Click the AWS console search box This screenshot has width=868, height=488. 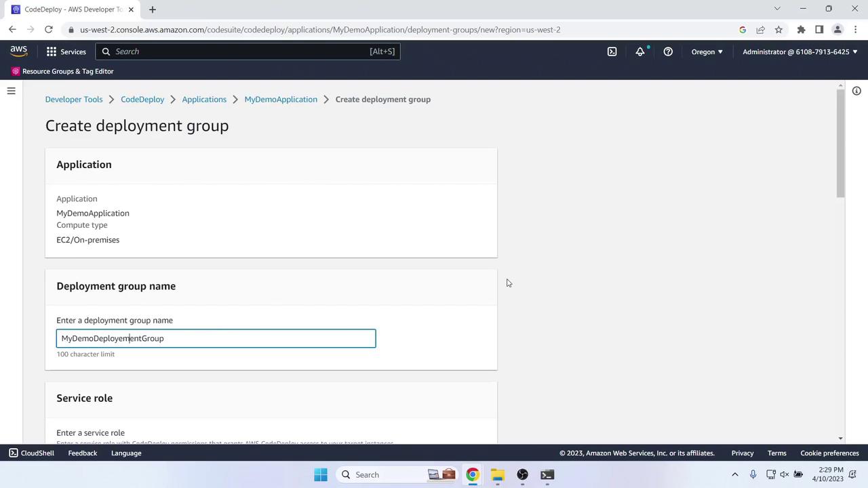click(248, 52)
